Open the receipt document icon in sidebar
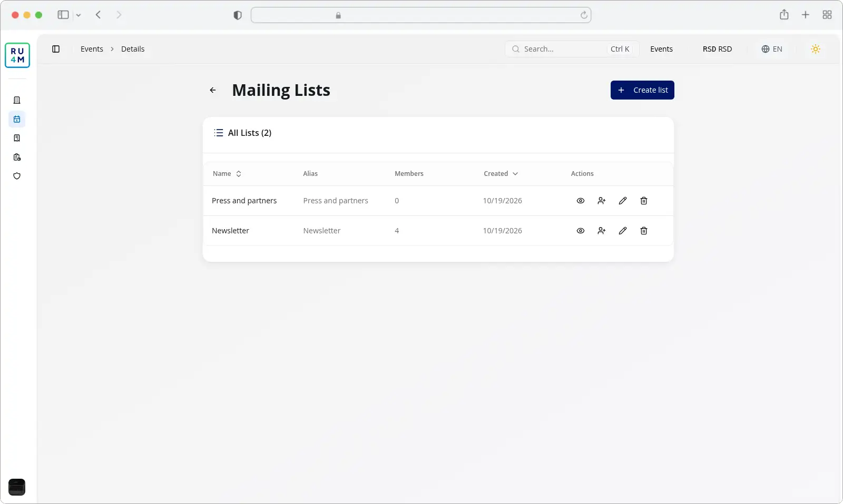This screenshot has height=504, width=843. (x=17, y=138)
